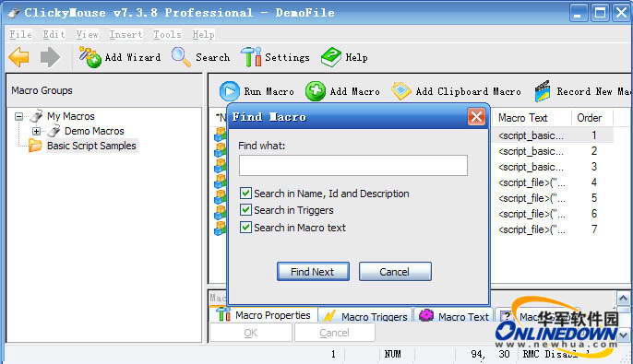Select My Macros in the tree
Screen dimensions: 633x364
71,116
